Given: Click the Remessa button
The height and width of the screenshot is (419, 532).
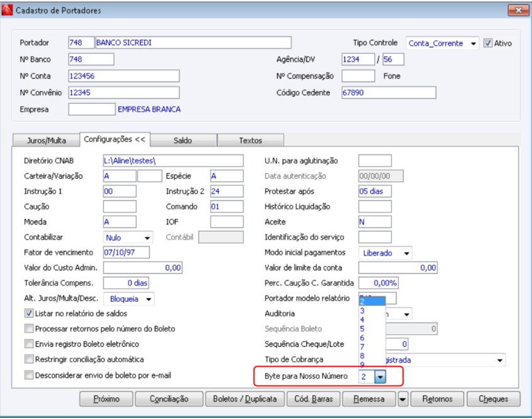Looking at the screenshot, I should point(369,399).
